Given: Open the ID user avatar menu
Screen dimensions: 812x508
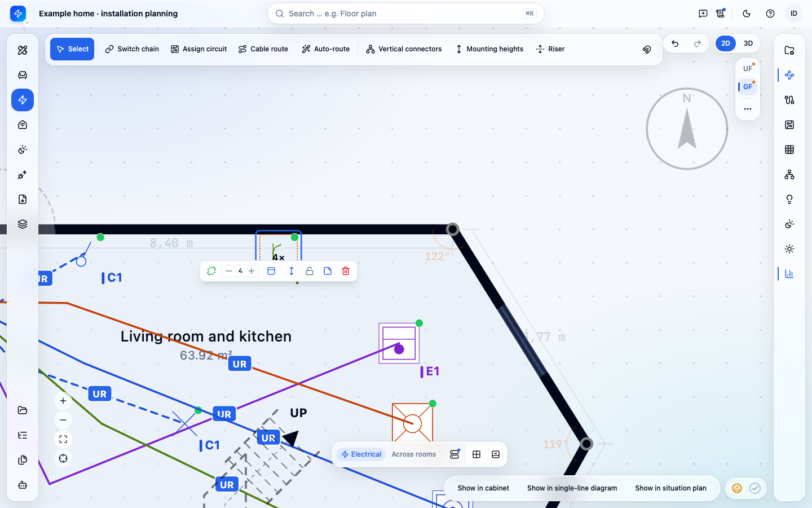Looking at the screenshot, I should coord(794,14).
